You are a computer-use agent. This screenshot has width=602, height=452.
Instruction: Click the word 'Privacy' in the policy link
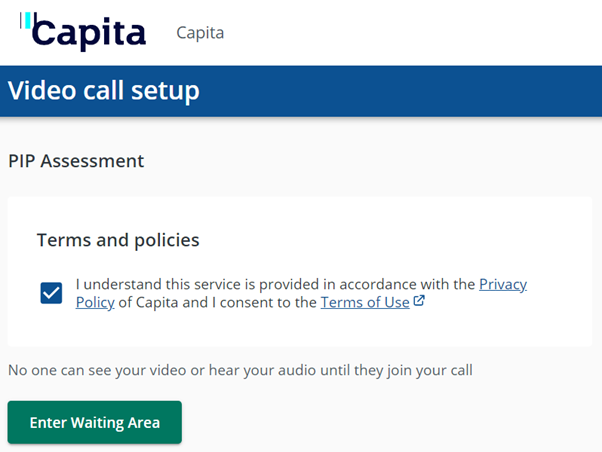(x=503, y=284)
